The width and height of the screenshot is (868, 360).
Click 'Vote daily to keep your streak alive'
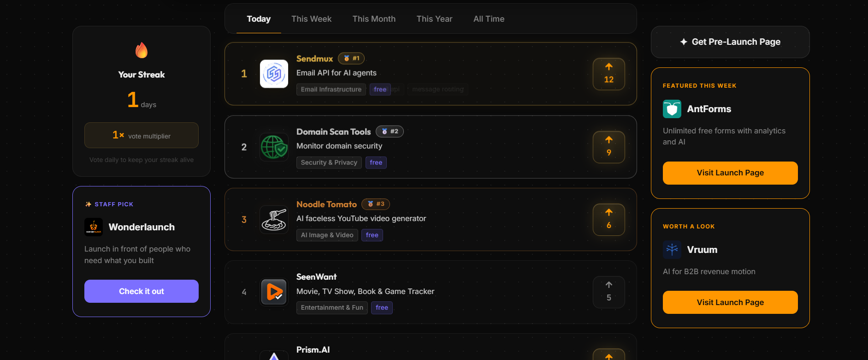click(142, 160)
